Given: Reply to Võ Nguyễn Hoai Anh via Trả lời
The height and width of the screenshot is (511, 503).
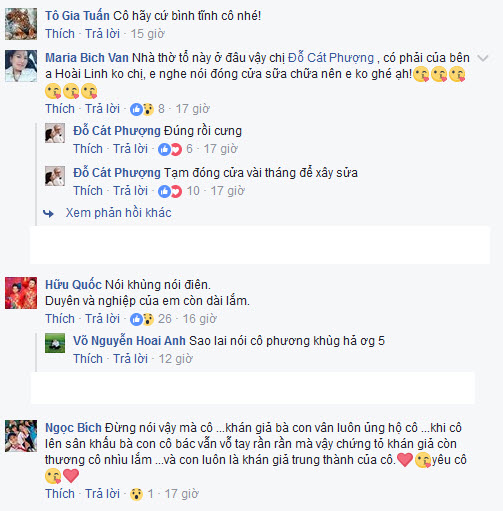Looking at the screenshot, I should pos(130,359).
